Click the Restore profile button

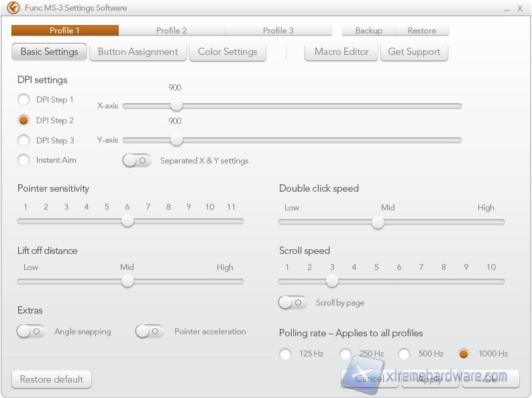[421, 30]
